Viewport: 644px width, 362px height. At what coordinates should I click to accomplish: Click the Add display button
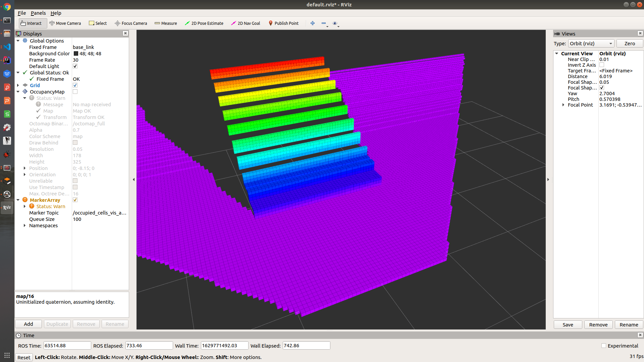pos(29,324)
